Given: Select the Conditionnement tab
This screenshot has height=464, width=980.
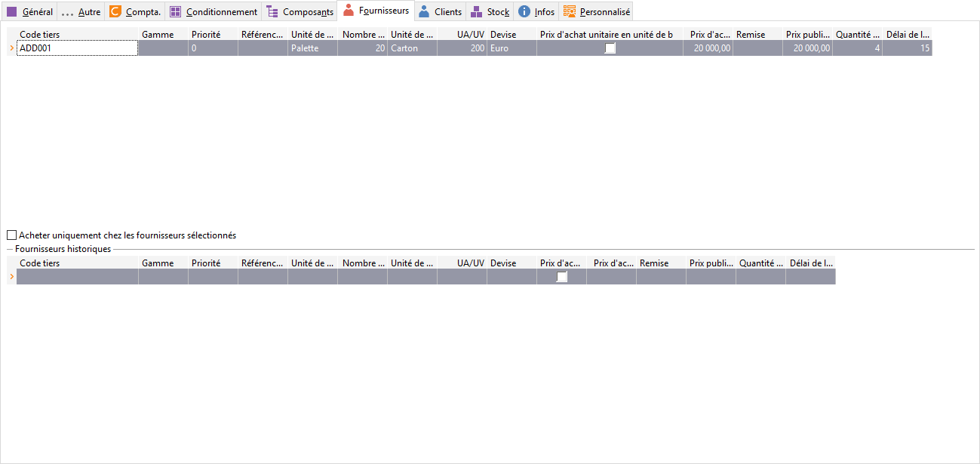Looking at the screenshot, I should click(213, 11).
